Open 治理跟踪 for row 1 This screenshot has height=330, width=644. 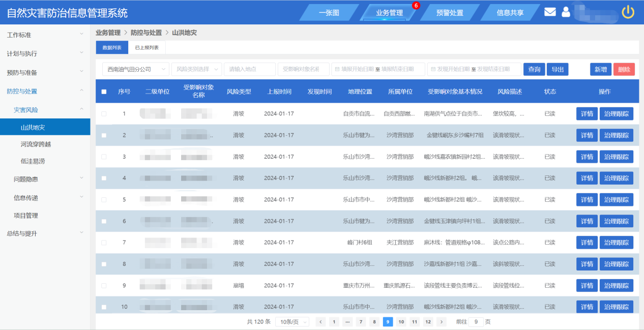point(617,114)
